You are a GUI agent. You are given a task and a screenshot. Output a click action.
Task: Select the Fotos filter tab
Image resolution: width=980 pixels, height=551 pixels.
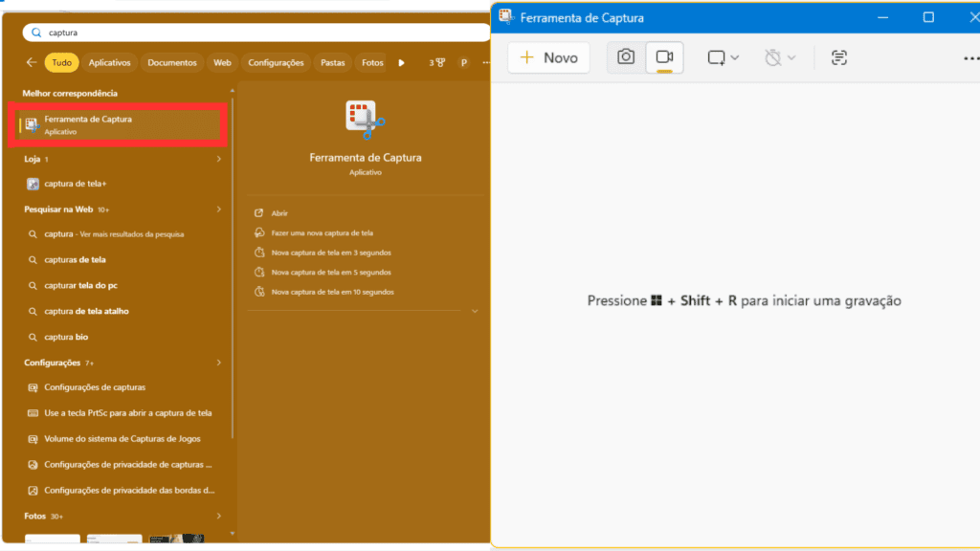[372, 62]
